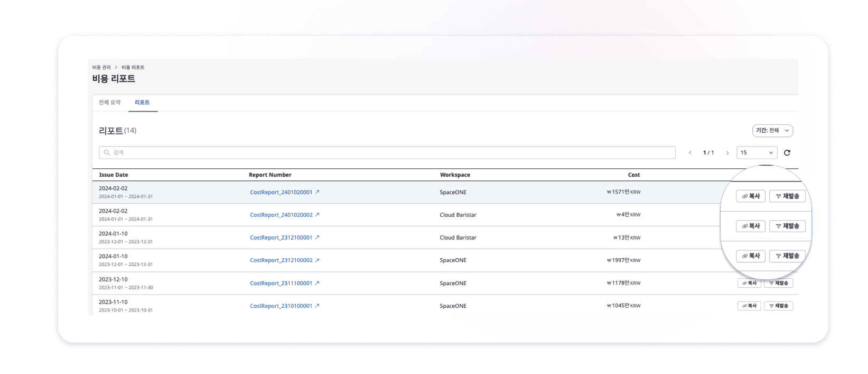This screenshot has width=868, height=374.
Task: Click the period 2023-11-01 ~ 2023-11-30
Action: coord(126,288)
